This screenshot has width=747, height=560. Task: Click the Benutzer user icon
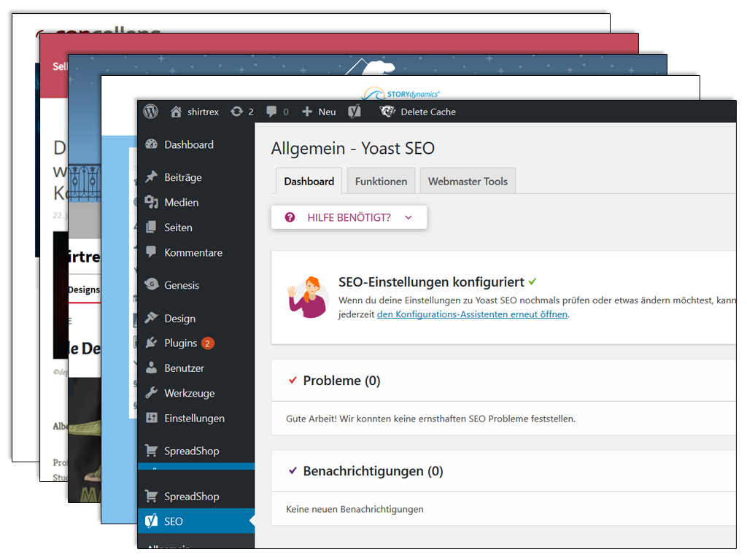[x=151, y=367]
